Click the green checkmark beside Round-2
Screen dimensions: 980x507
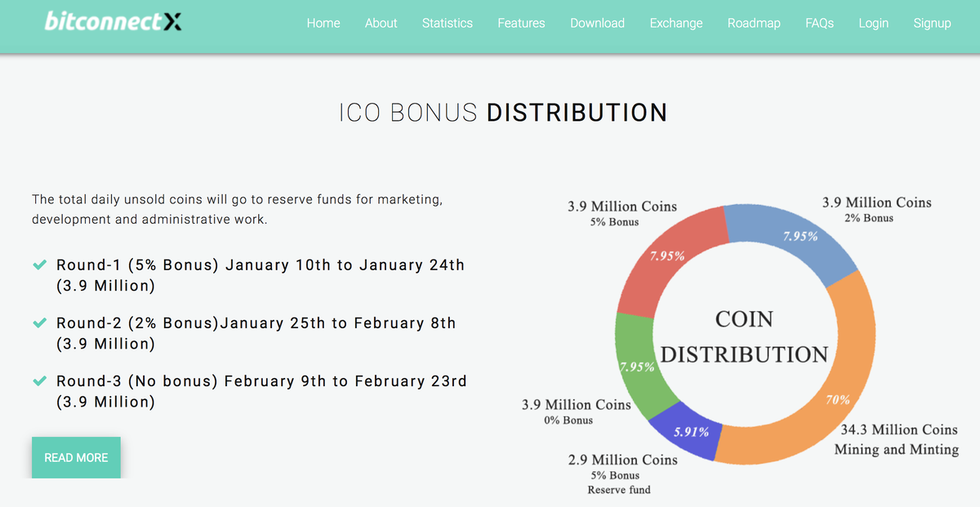point(38,322)
